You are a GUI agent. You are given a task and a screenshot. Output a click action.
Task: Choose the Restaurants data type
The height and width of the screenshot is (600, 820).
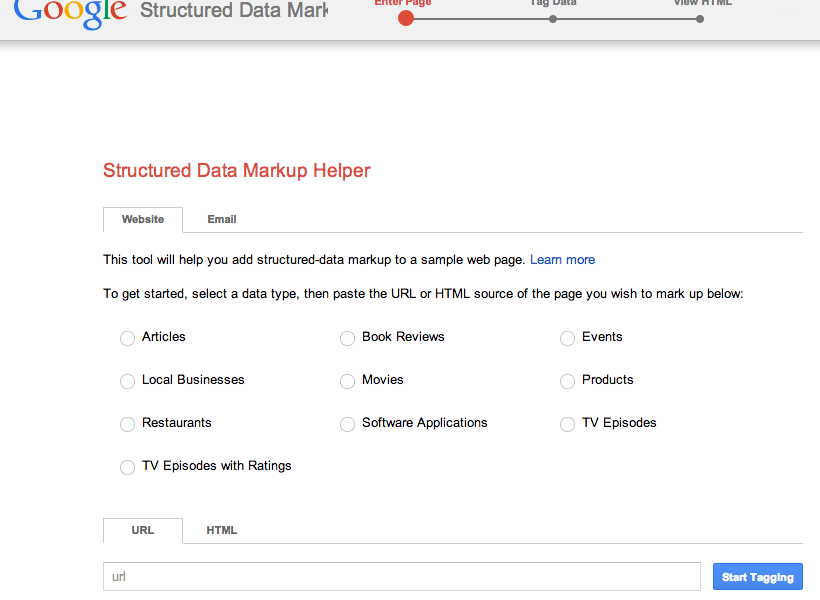click(x=127, y=424)
